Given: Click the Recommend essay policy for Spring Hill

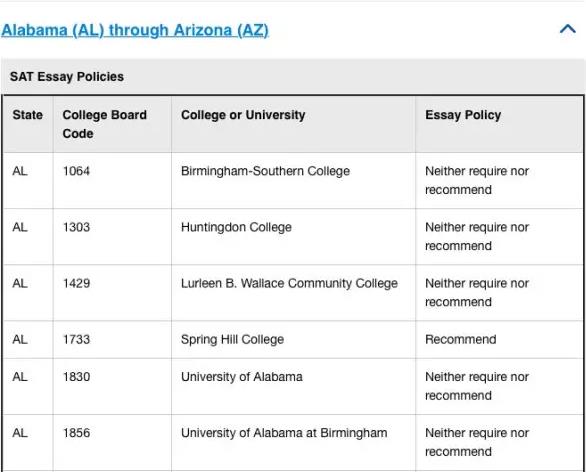Looking at the screenshot, I should click(461, 339).
